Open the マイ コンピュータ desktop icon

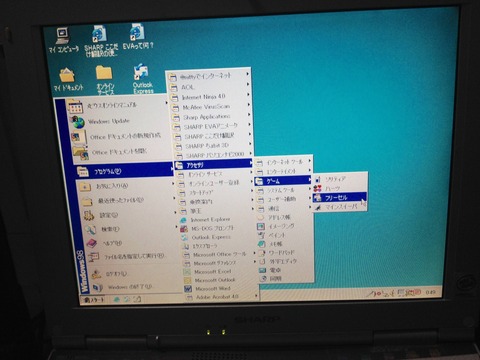(x=63, y=40)
